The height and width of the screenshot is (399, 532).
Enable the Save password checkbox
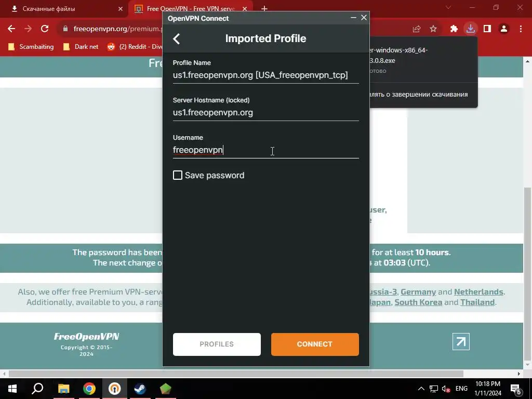(x=178, y=175)
